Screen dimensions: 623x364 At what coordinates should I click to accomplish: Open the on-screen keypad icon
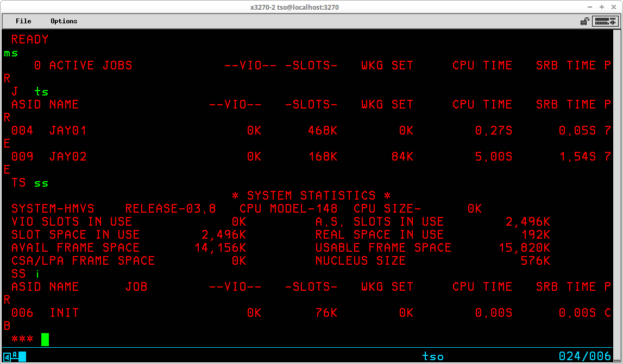click(605, 22)
